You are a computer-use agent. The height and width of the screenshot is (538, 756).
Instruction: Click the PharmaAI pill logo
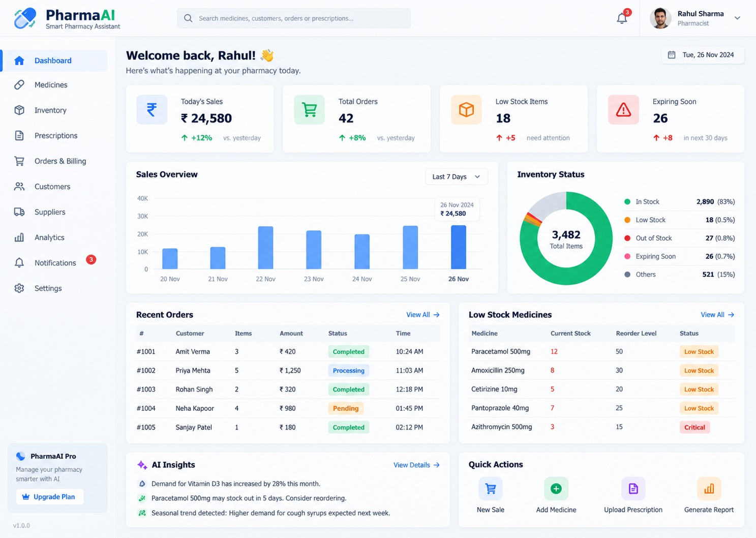25,18
